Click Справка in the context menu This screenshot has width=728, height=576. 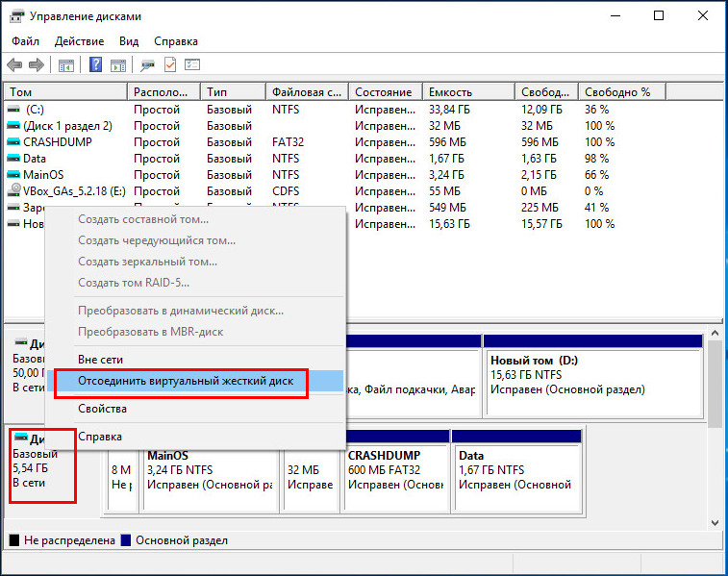195,437
